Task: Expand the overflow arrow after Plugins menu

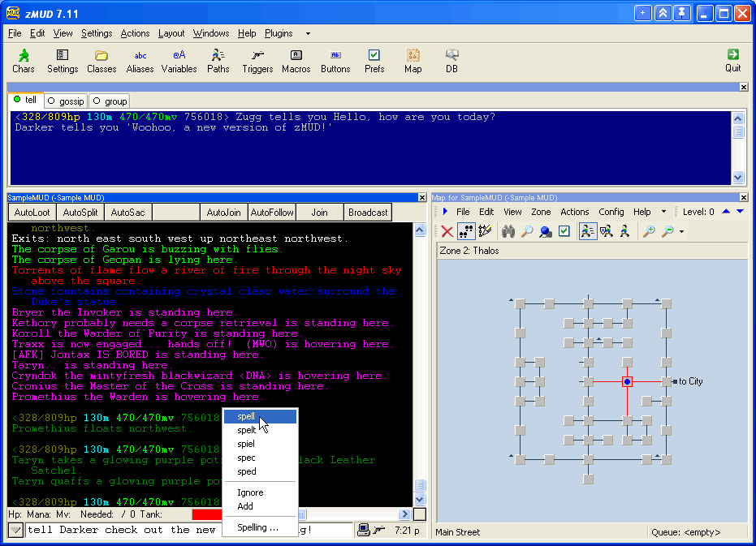Action: [308, 34]
